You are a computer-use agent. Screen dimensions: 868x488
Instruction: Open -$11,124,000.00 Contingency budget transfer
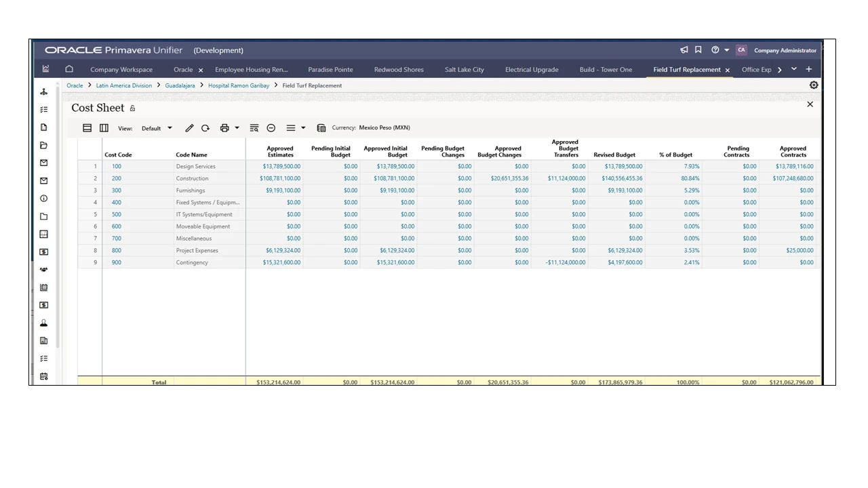565,263
